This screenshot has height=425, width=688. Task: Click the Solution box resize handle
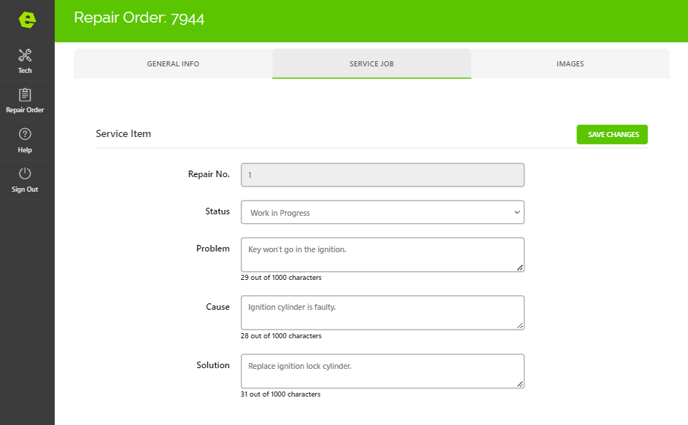[x=520, y=384]
